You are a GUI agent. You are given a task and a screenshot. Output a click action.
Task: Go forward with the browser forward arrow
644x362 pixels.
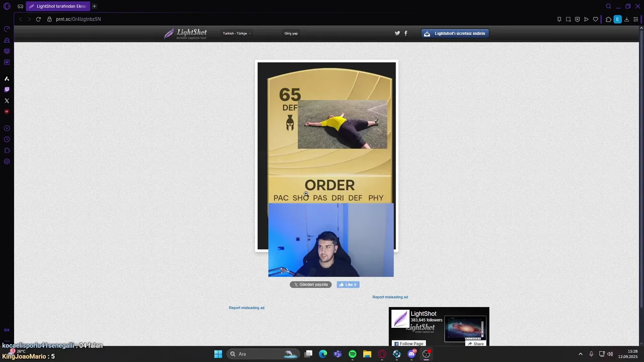click(29, 19)
